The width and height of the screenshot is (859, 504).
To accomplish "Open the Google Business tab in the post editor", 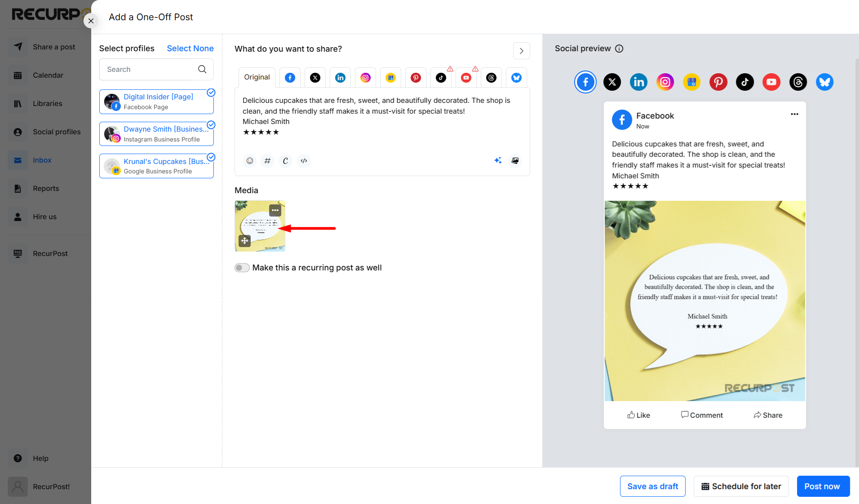I will 391,78.
